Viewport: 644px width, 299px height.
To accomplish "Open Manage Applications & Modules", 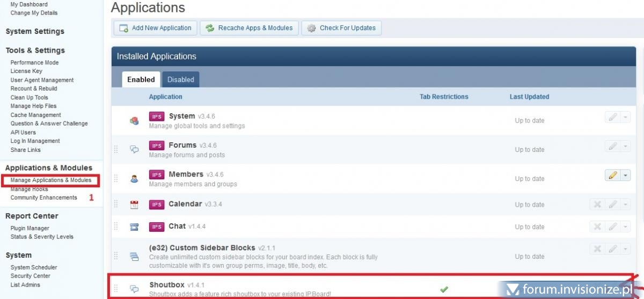I will [51, 180].
